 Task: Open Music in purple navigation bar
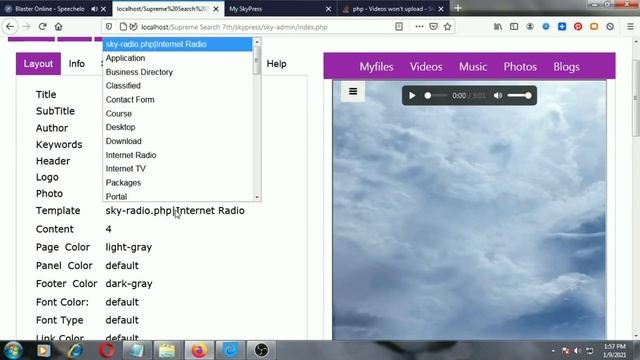[473, 67]
